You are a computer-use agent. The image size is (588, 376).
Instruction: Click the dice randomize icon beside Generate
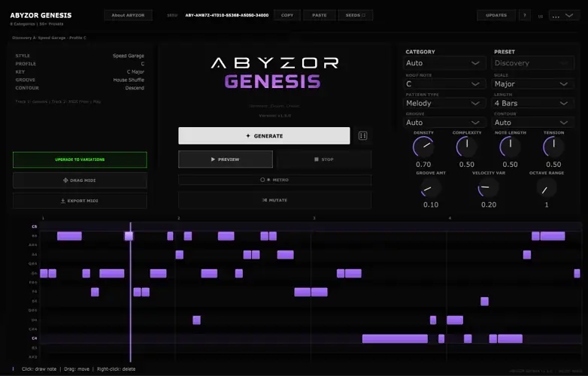[362, 135]
